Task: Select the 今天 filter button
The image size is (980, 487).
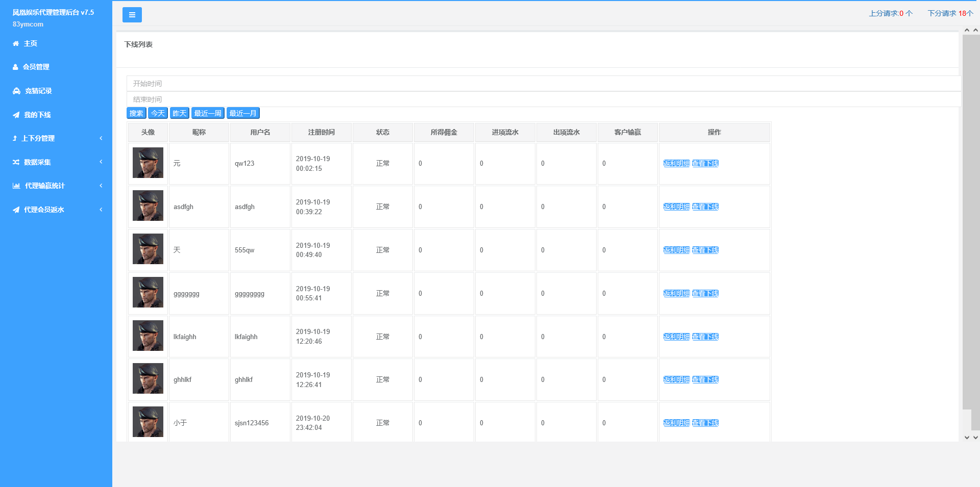Action: 158,113
